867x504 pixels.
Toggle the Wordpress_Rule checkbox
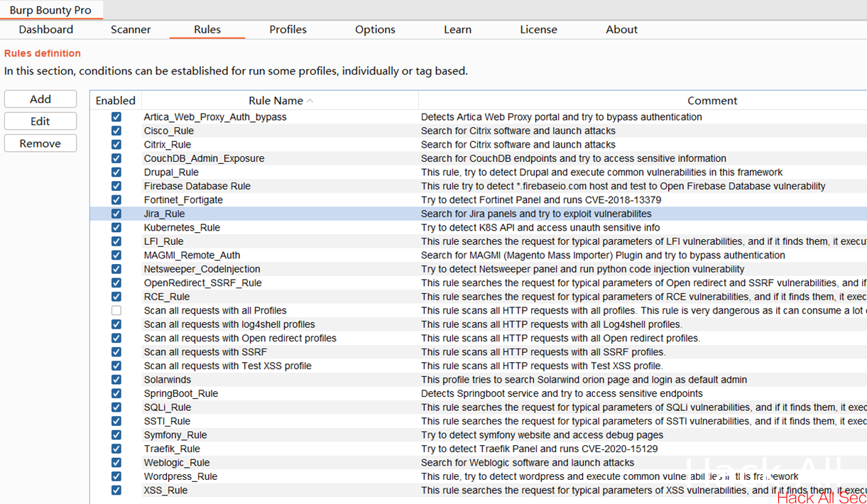point(116,477)
